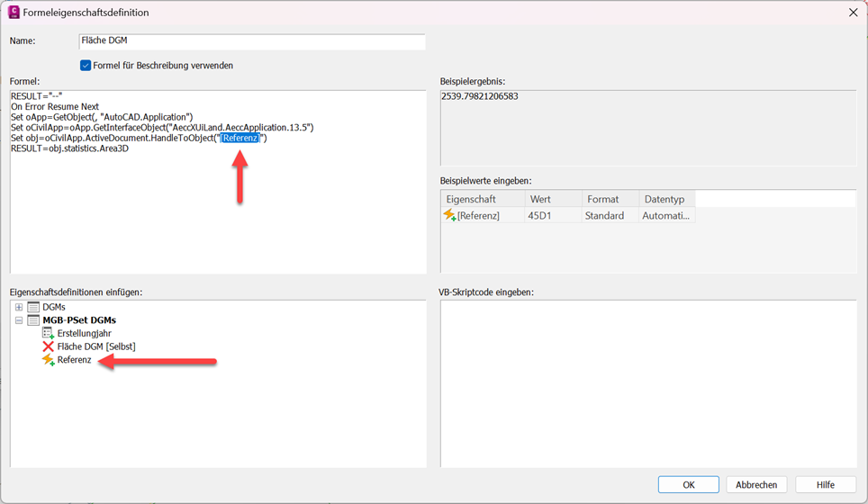The height and width of the screenshot is (504, 868).
Task: Click the OK button
Action: 688,484
